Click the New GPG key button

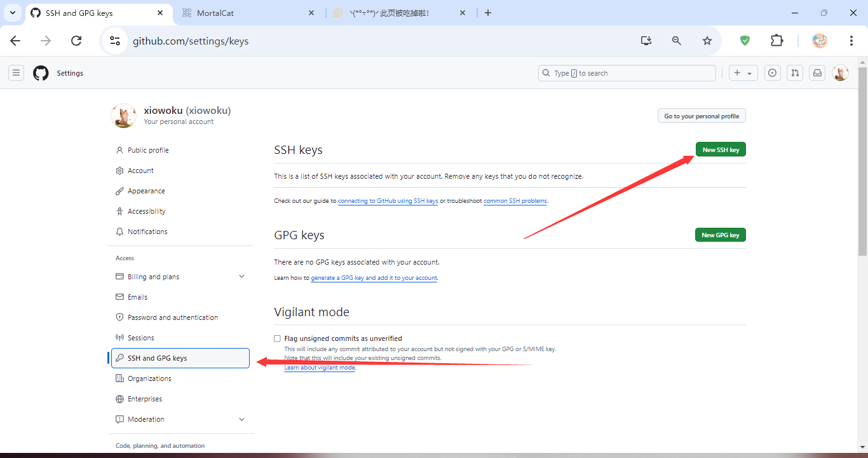coord(720,235)
